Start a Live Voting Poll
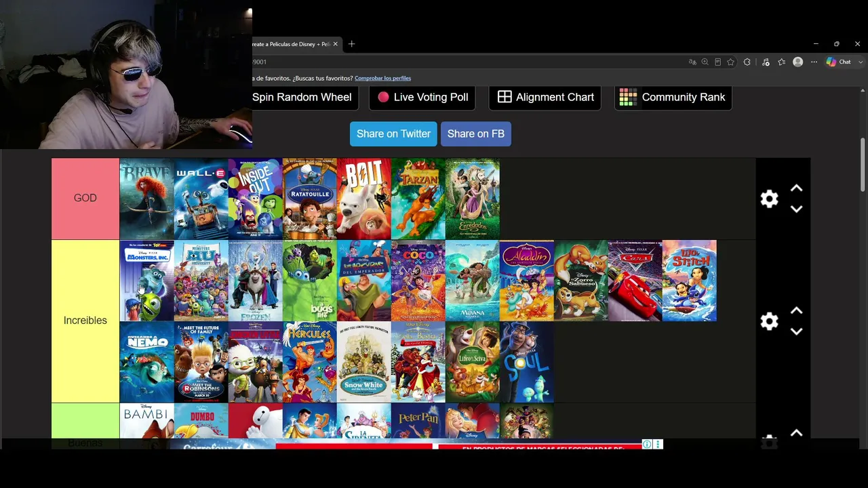 pos(422,97)
